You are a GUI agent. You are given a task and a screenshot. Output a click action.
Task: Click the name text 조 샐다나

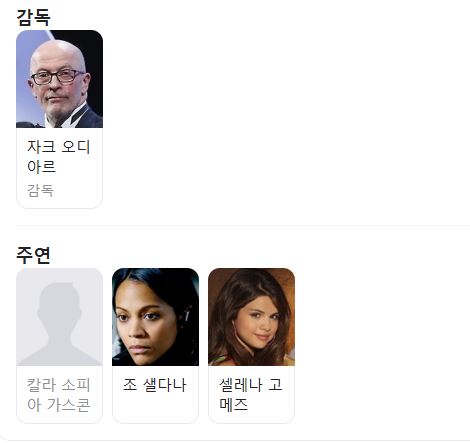155,385
